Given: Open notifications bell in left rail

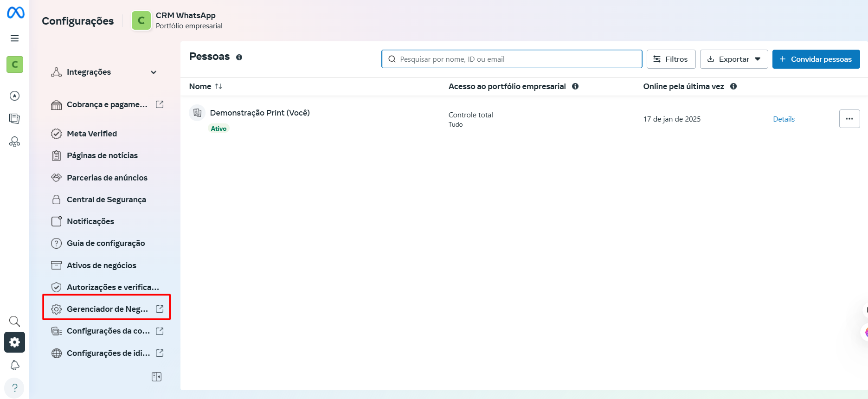Looking at the screenshot, I should pos(15,365).
